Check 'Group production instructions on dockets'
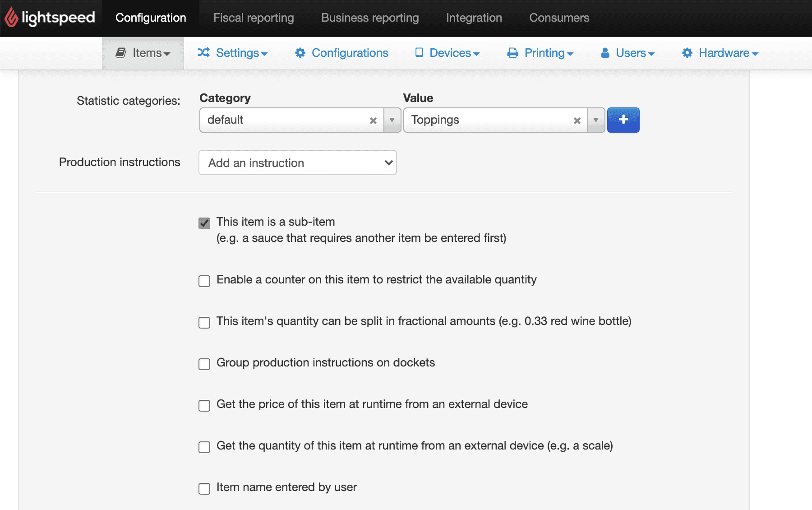 coord(204,364)
